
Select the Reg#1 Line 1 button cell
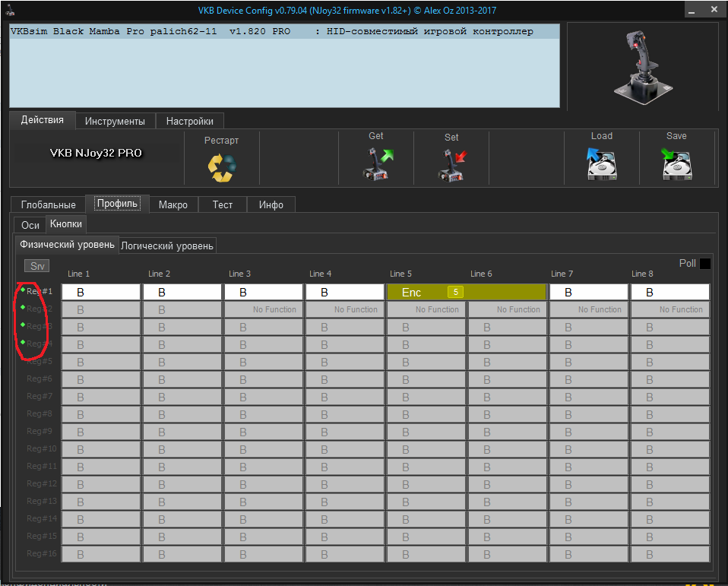(x=101, y=292)
